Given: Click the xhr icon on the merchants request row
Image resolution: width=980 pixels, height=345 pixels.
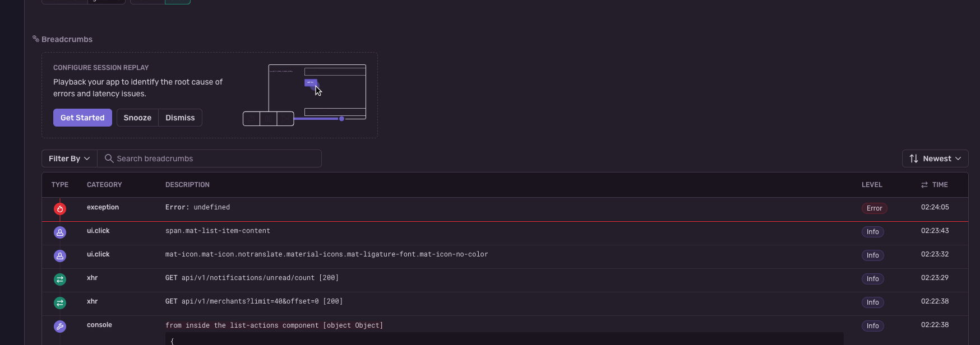Looking at the screenshot, I should 60,302.
